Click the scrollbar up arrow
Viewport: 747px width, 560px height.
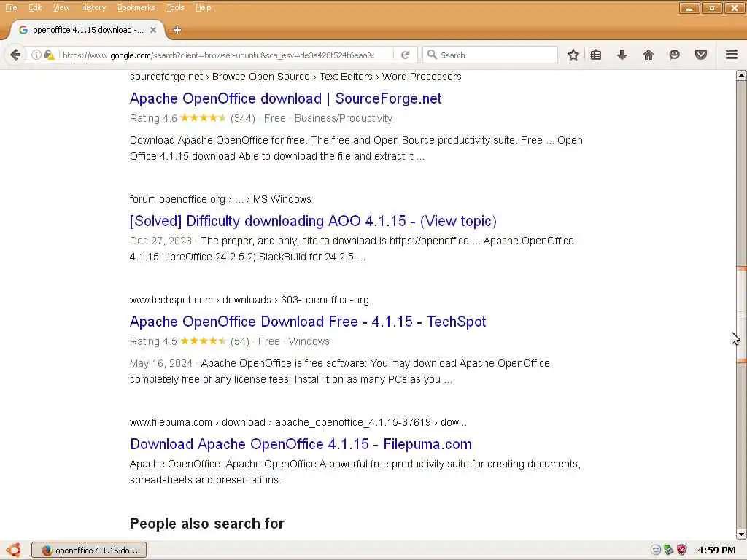click(741, 75)
